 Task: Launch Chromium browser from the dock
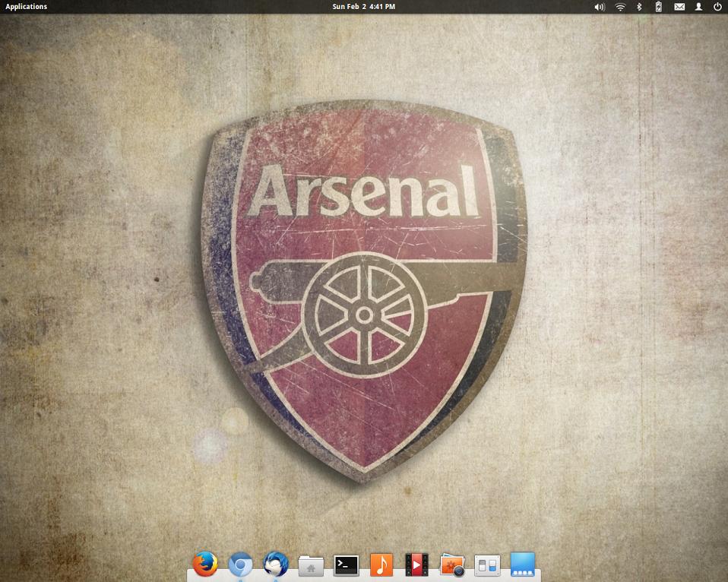click(240, 565)
